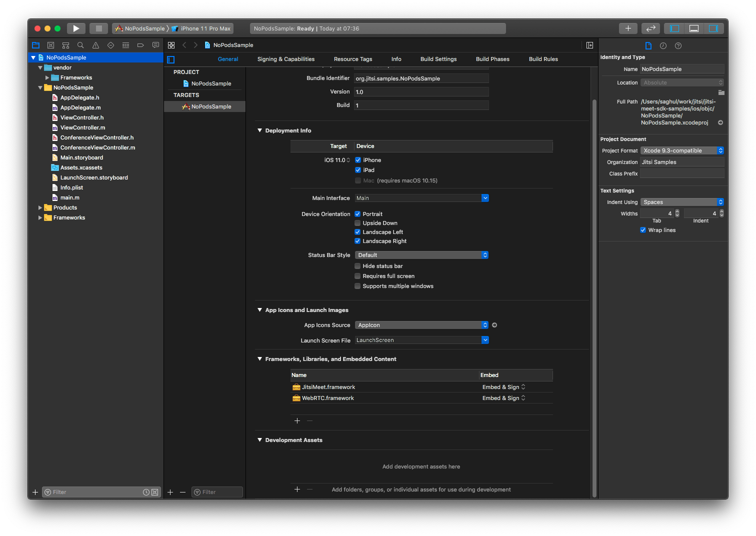The width and height of the screenshot is (756, 536).
Task: Uncheck iPad under deployment devices
Action: (358, 170)
